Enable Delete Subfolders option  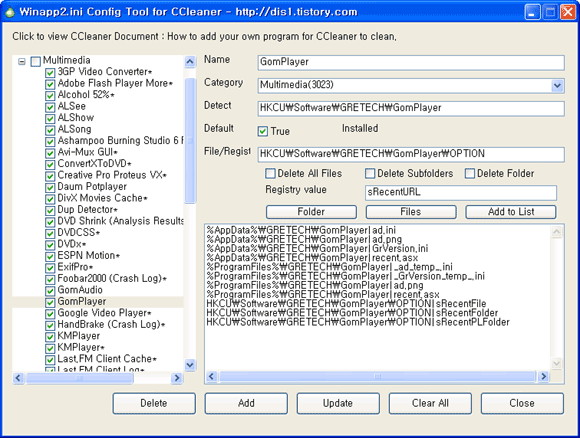370,173
